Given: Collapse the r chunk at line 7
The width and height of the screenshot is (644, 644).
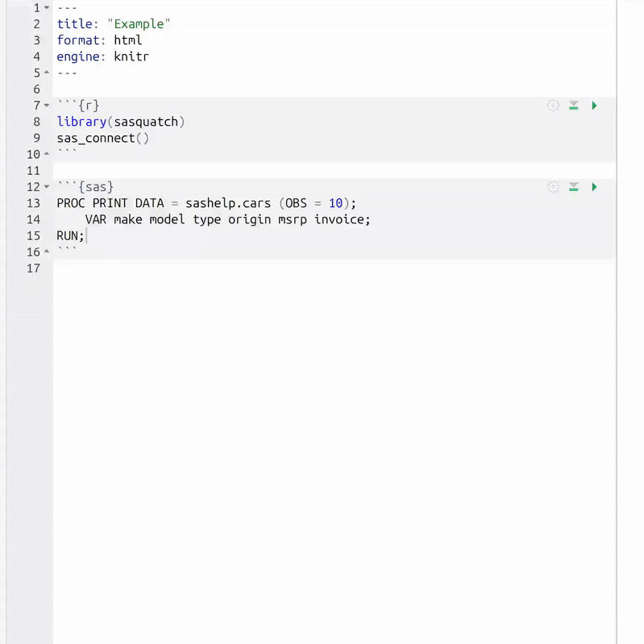Looking at the screenshot, I should [x=47, y=106].
